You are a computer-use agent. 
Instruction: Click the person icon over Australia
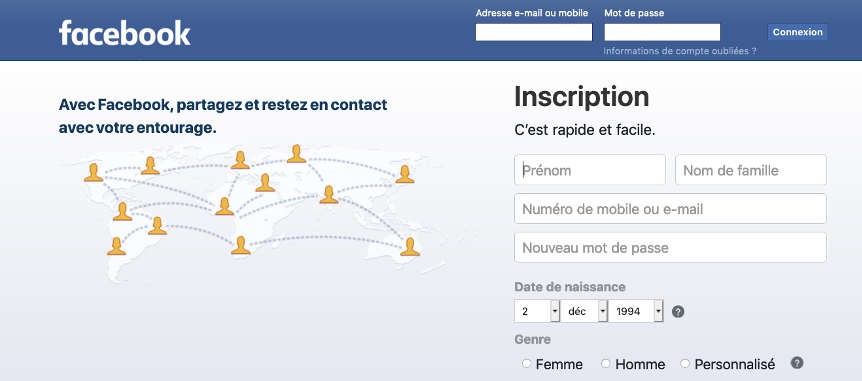click(x=410, y=247)
